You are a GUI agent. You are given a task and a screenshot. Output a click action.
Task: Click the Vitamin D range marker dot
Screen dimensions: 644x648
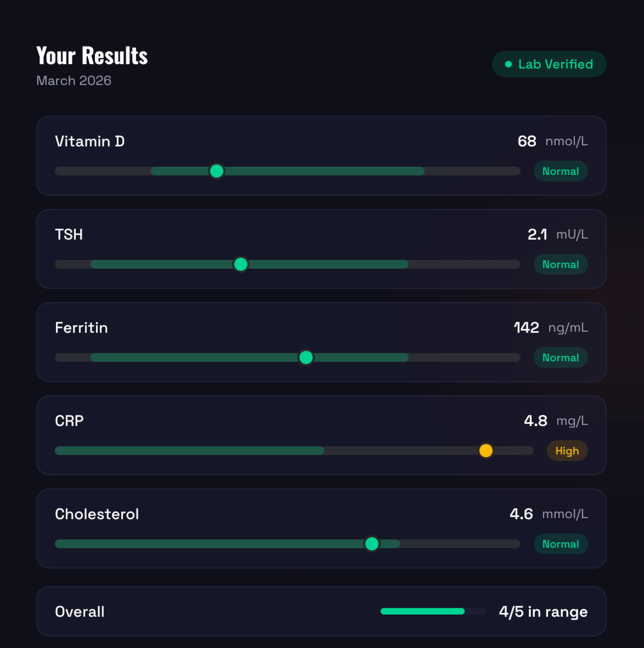click(x=216, y=171)
